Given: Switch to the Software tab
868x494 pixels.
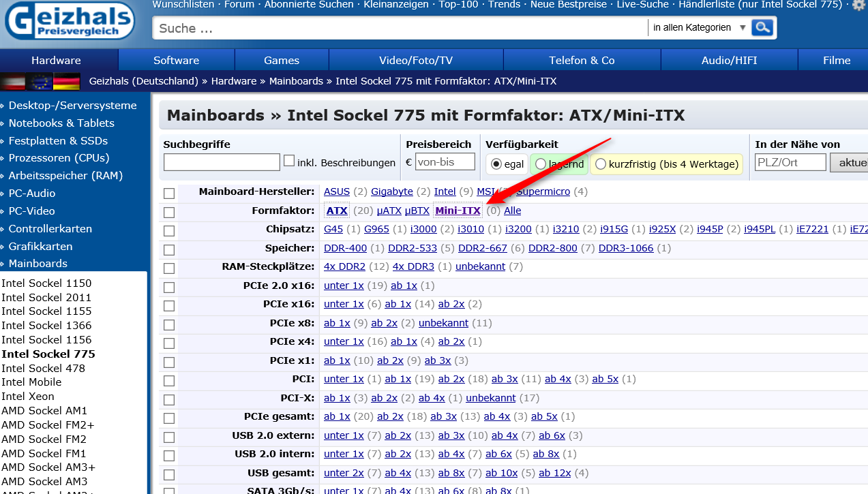Looking at the screenshot, I should (176, 60).
